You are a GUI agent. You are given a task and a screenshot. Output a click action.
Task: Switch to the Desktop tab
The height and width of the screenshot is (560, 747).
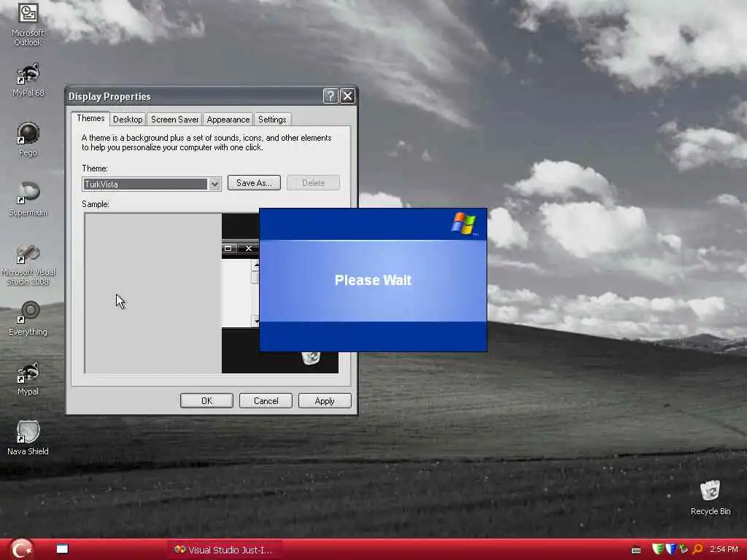(128, 120)
